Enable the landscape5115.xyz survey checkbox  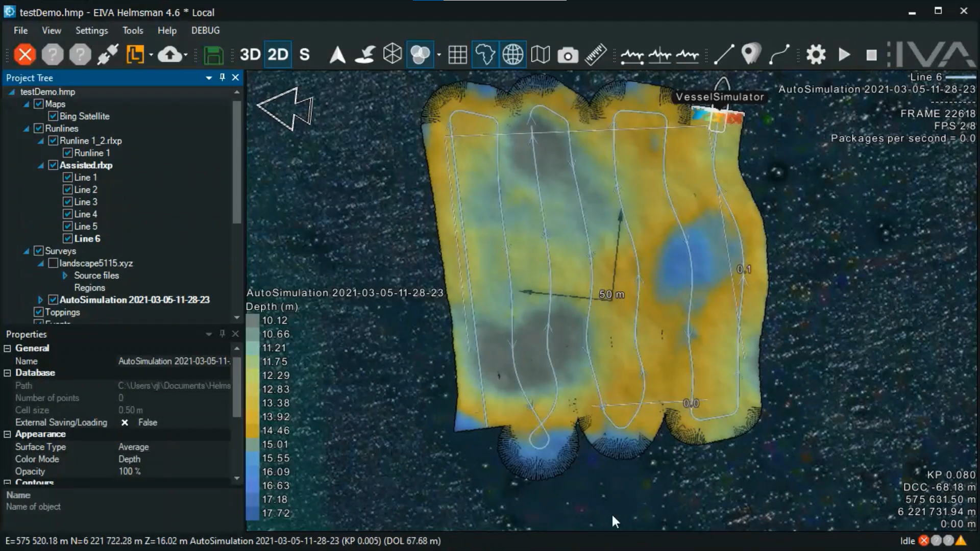[54, 263]
